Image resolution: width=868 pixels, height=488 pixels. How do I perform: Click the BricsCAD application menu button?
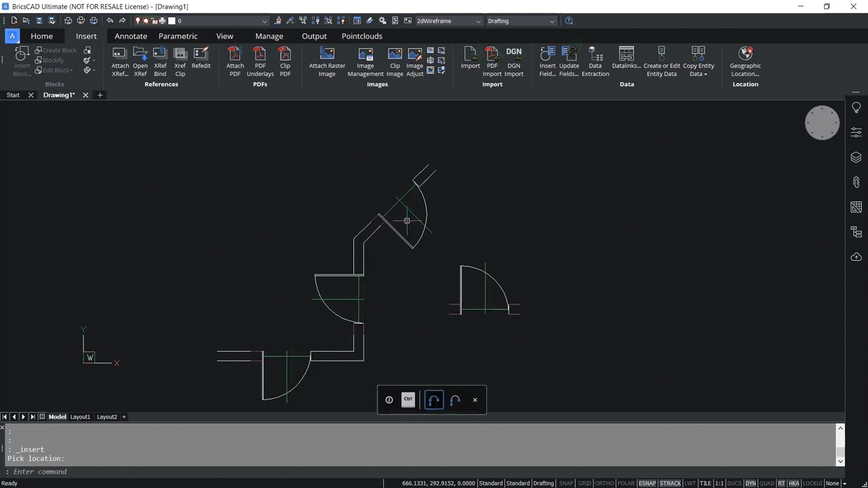pyautogui.click(x=12, y=36)
